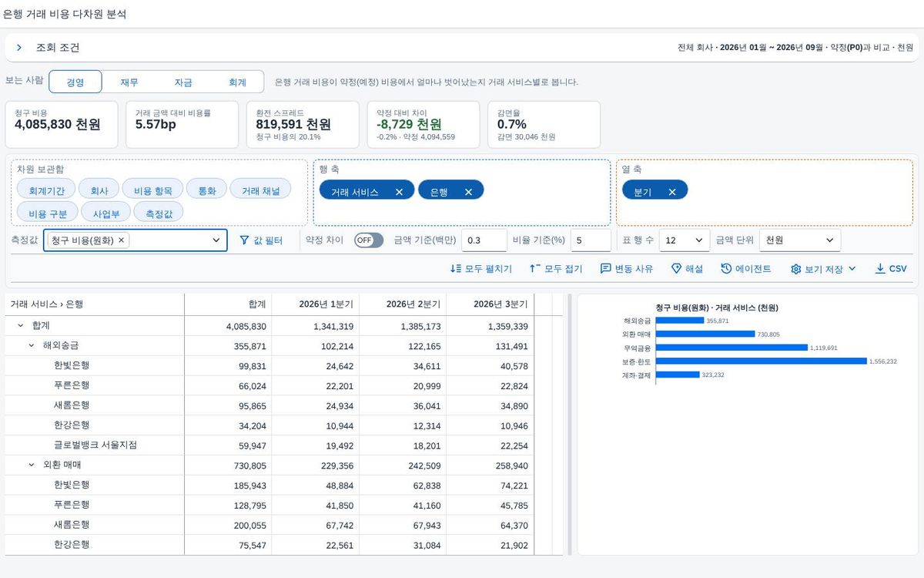Screen dimensions: 924x578
Task: Click the 금액 기준(백만) input field
Action: pos(484,240)
